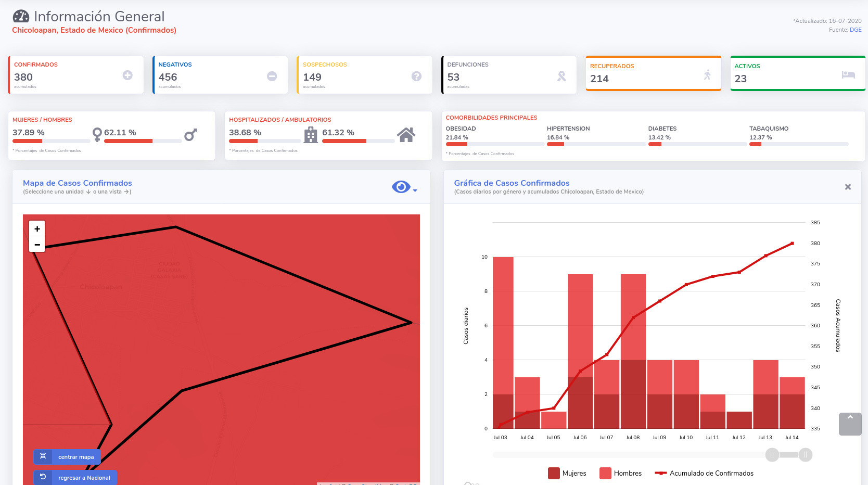Image resolution: width=868 pixels, height=485 pixels.
Task: Click the Gráfica de Casos Confirmados title
Action: click(512, 183)
